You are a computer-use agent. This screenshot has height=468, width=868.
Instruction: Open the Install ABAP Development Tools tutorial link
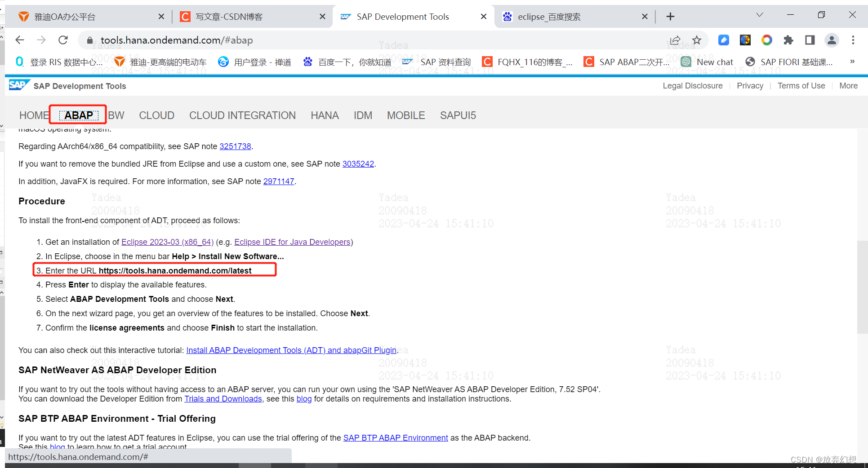pos(291,350)
